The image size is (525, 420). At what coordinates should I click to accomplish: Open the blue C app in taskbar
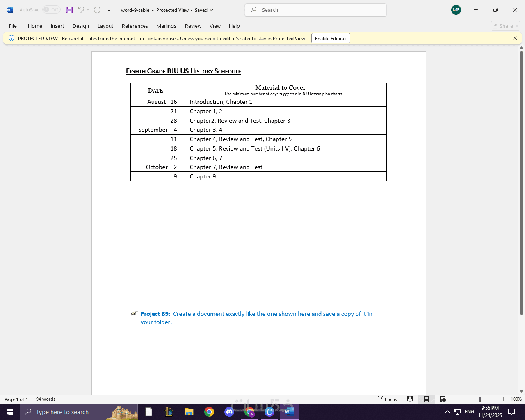pos(269,412)
